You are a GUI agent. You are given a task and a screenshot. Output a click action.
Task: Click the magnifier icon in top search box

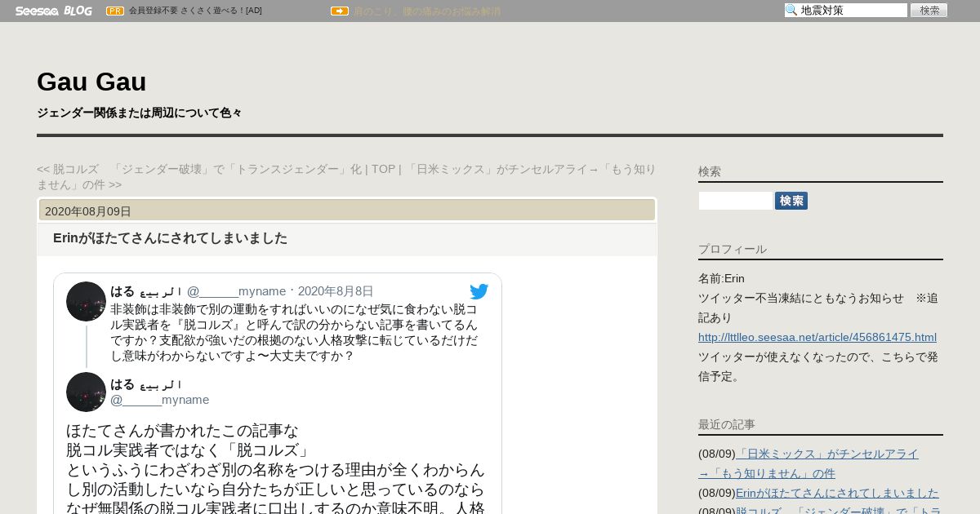[x=791, y=10]
